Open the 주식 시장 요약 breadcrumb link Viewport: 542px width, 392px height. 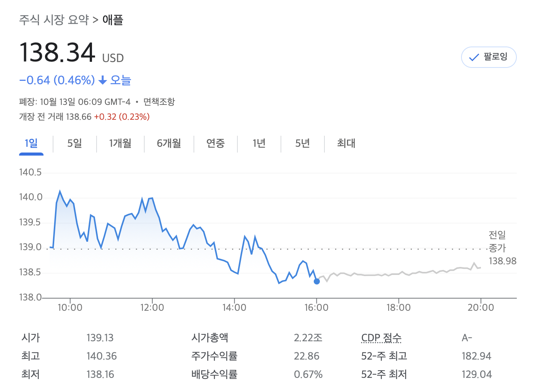tap(54, 20)
